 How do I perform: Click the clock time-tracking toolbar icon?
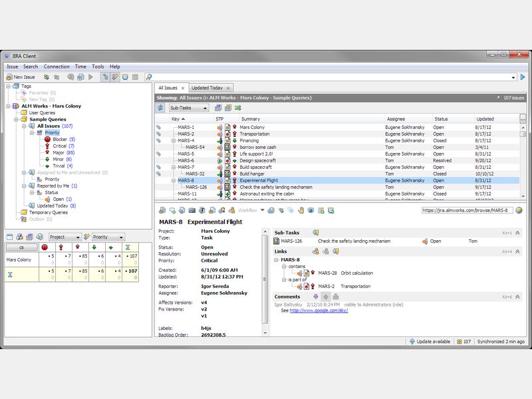pyautogui.click(x=125, y=77)
